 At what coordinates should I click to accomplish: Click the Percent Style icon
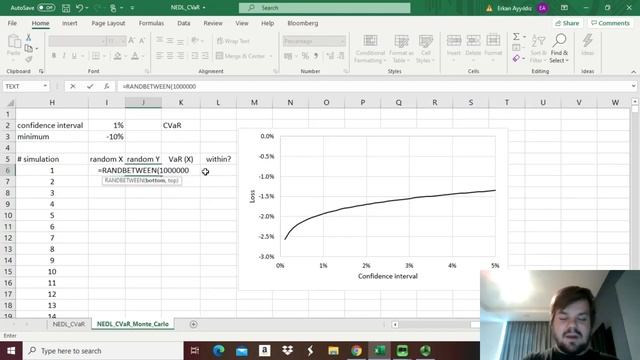(x=305, y=56)
